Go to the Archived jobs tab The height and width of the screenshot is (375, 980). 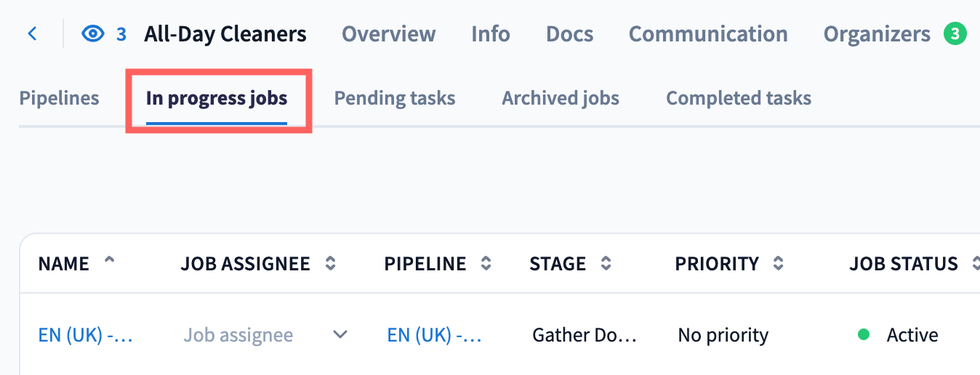(561, 98)
